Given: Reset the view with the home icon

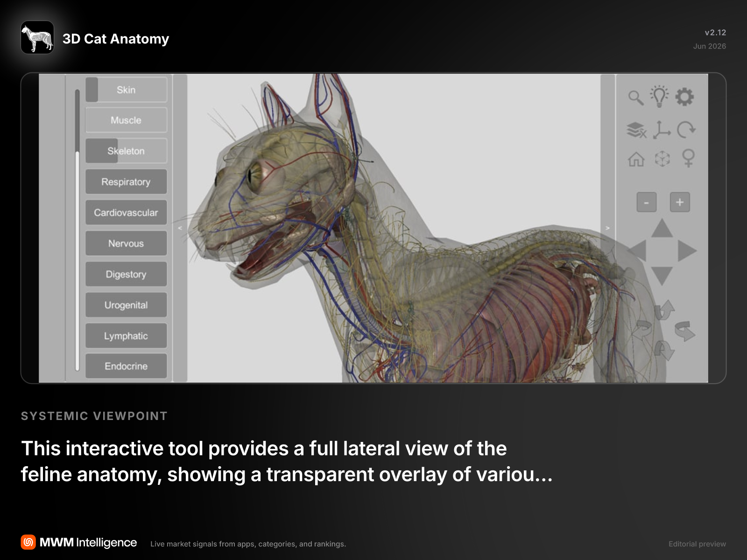Looking at the screenshot, I should click(636, 159).
